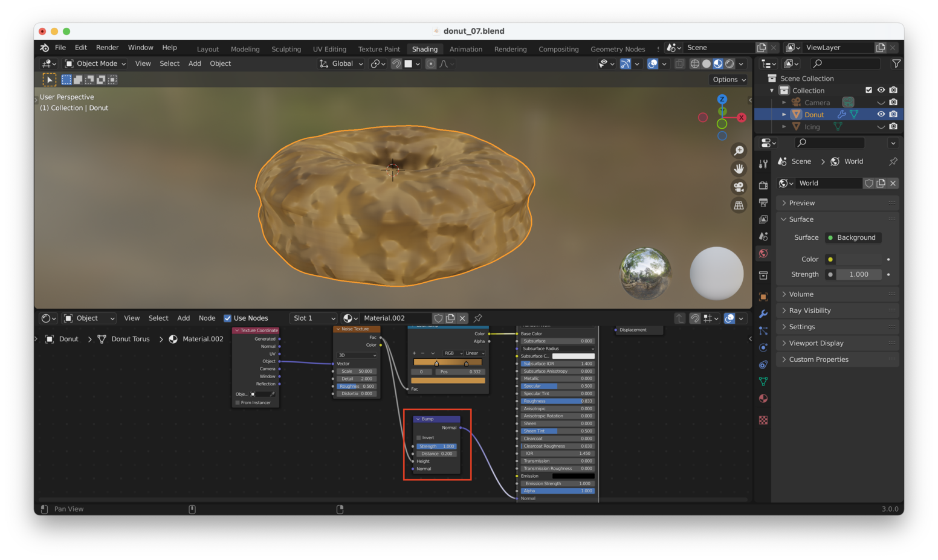The height and width of the screenshot is (560, 938).
Task: Pin the material in node editor
Action: coord(478,318)
